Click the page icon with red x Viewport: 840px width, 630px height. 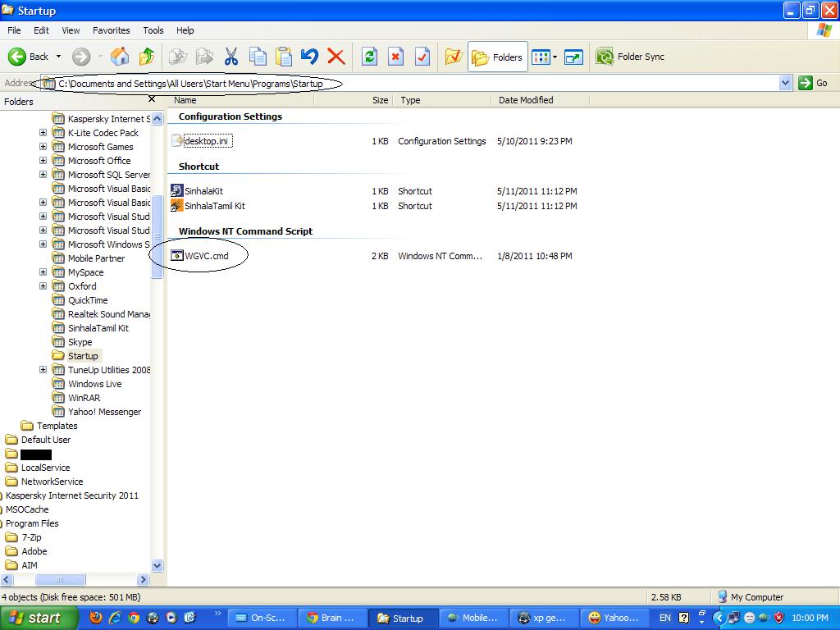(x=395, y=57)
